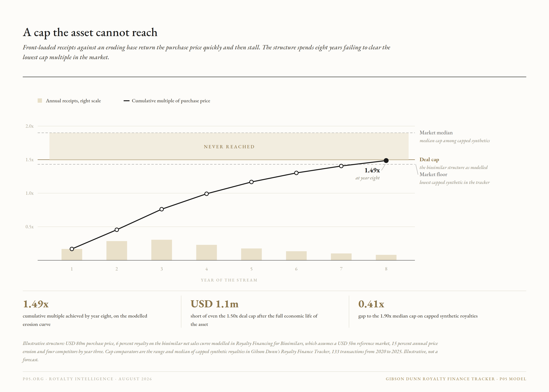This screenshot has width=549, height=392.
Task: Click the year four data point at 1.0x
Action: [x=206, y=194]
